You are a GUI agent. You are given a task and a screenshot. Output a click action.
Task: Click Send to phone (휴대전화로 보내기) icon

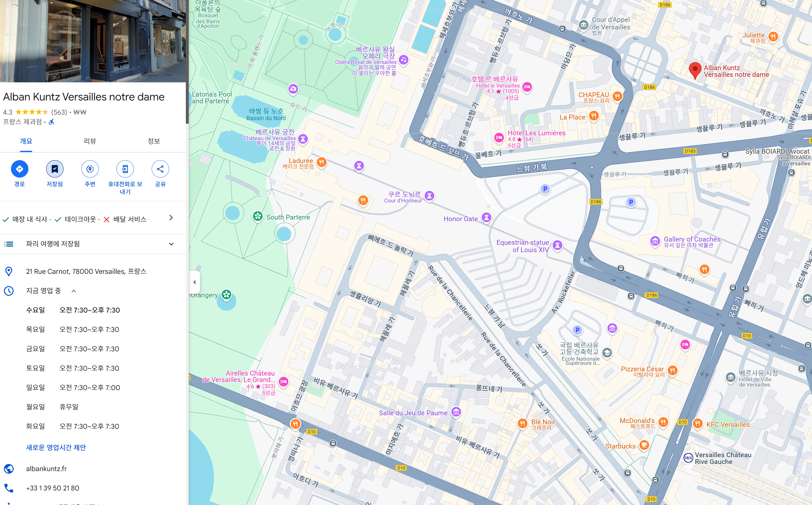[125, 169]
